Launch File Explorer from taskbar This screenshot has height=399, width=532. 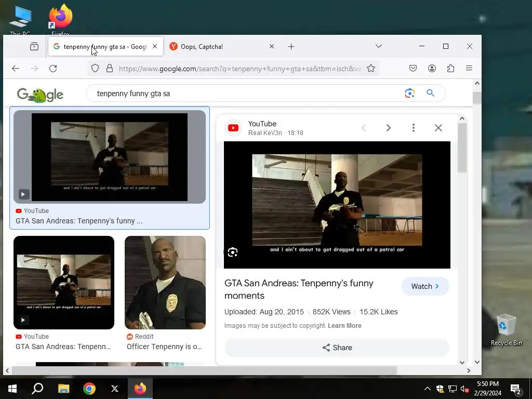coord(63,389)
